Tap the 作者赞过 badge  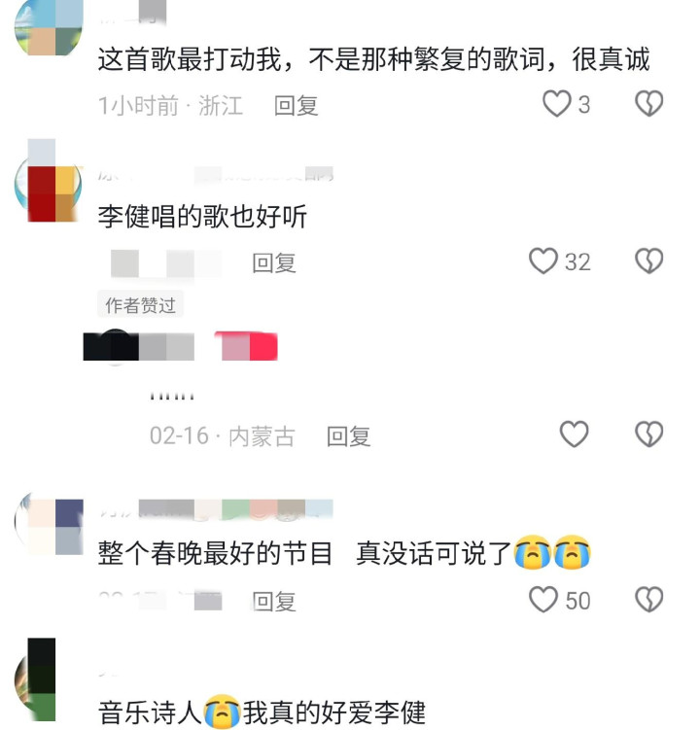[140, 305]
